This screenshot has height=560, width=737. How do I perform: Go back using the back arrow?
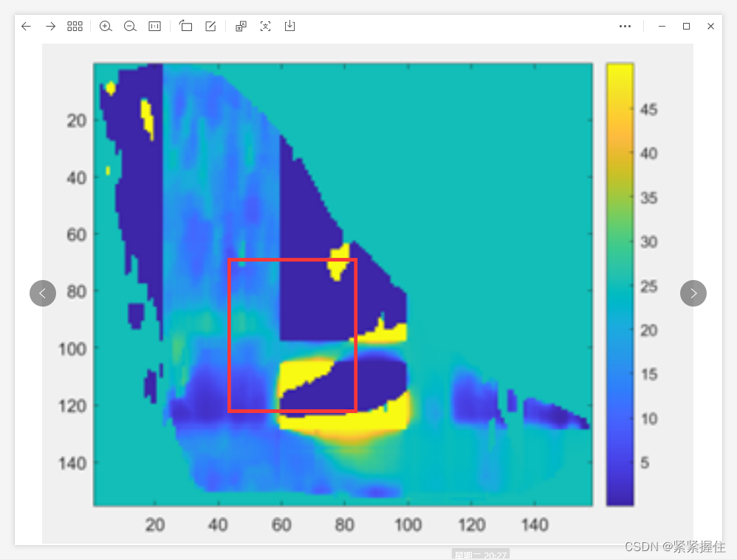[26, 26]
